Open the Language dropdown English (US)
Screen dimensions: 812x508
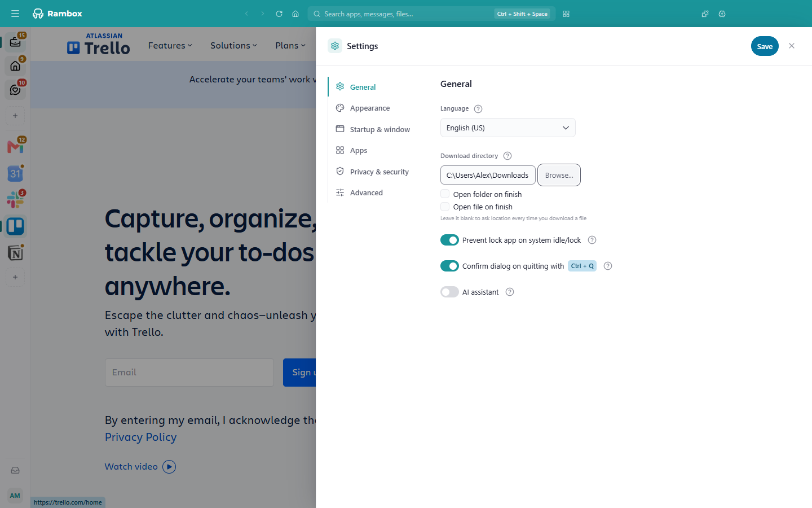[x=507, y=128]
